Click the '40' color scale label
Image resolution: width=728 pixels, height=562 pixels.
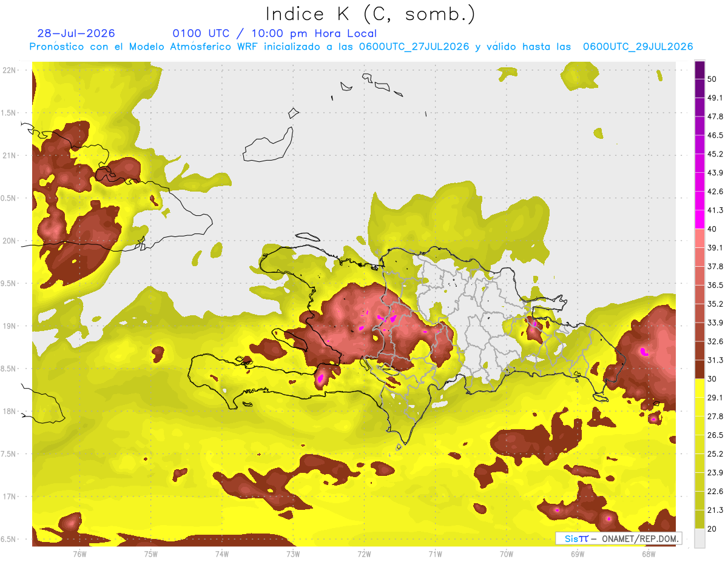[713, 229]
